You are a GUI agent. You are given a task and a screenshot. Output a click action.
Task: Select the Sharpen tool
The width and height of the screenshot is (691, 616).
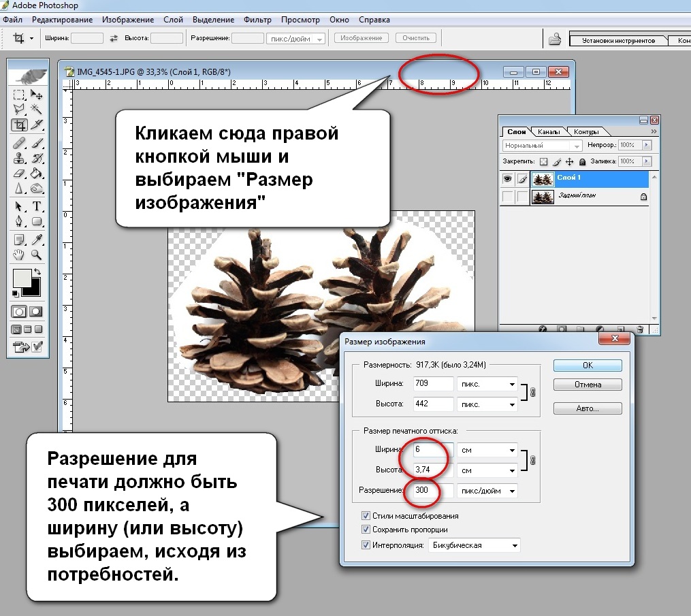click(19, 189)
